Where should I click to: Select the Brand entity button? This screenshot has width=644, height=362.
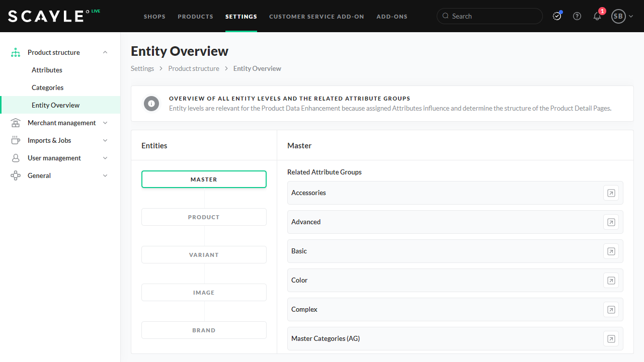tap(204, 330)
